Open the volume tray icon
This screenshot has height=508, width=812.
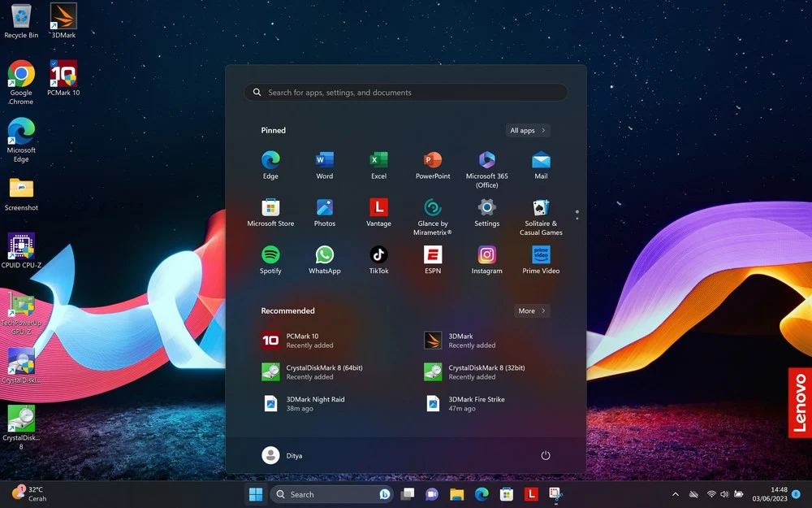click(x=724, y=494)
